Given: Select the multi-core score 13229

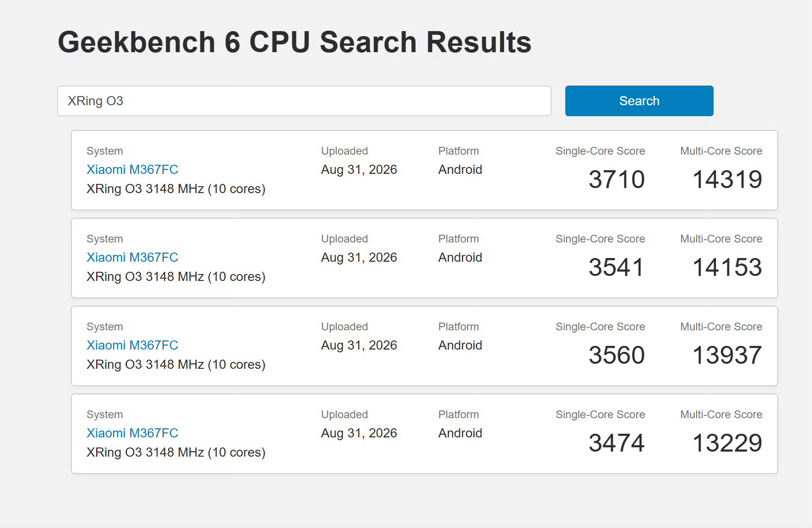Looking at the screenshot, I should tap(727, 443).
